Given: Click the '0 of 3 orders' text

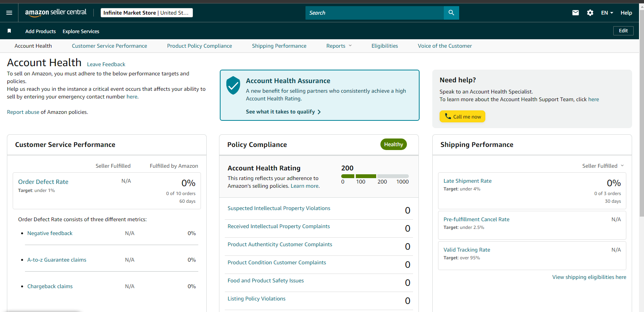Looking at the screenshot, I should click(x=607, y=194).
